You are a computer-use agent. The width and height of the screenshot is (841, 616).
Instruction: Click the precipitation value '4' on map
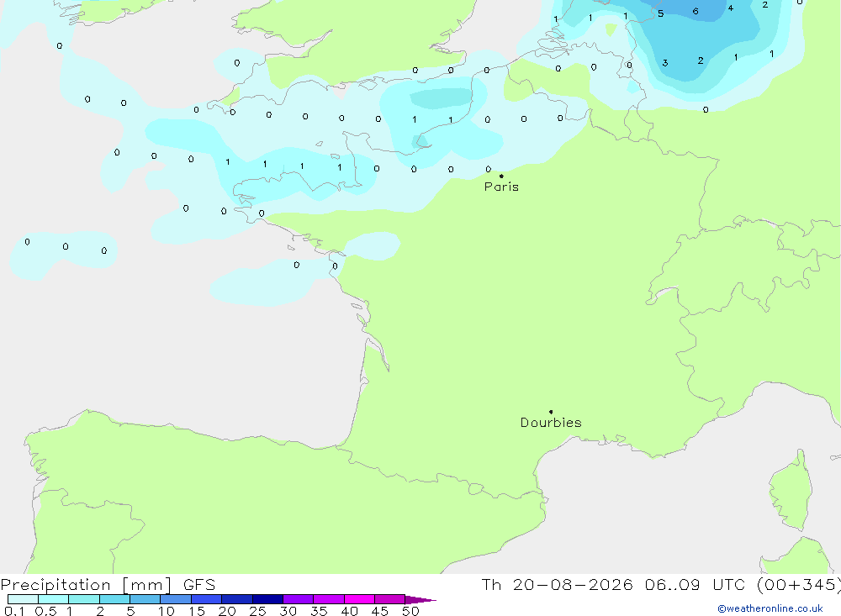731,8
